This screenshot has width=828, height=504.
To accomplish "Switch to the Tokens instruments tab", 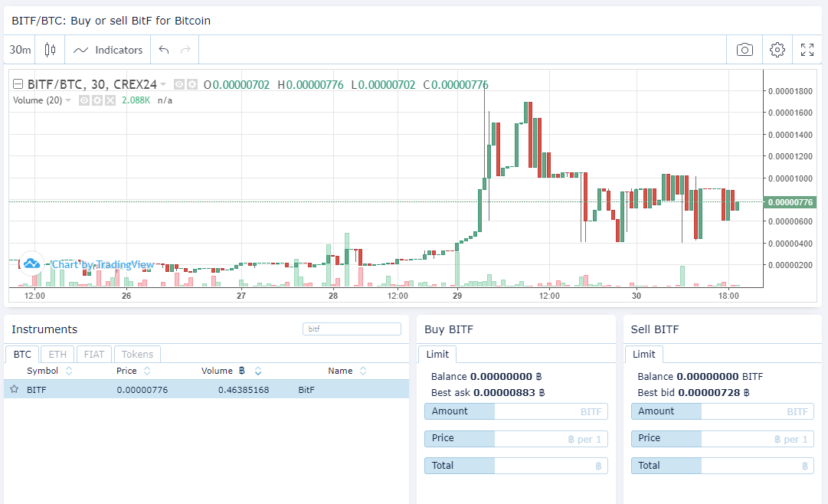I will (137, 354).
